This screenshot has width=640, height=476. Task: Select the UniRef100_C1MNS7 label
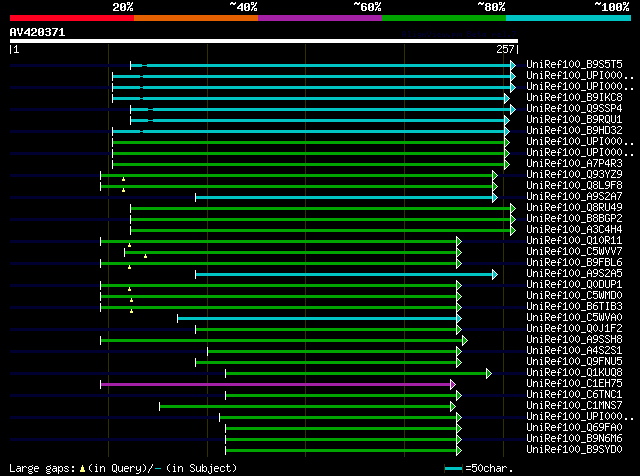tap(574, 406)
